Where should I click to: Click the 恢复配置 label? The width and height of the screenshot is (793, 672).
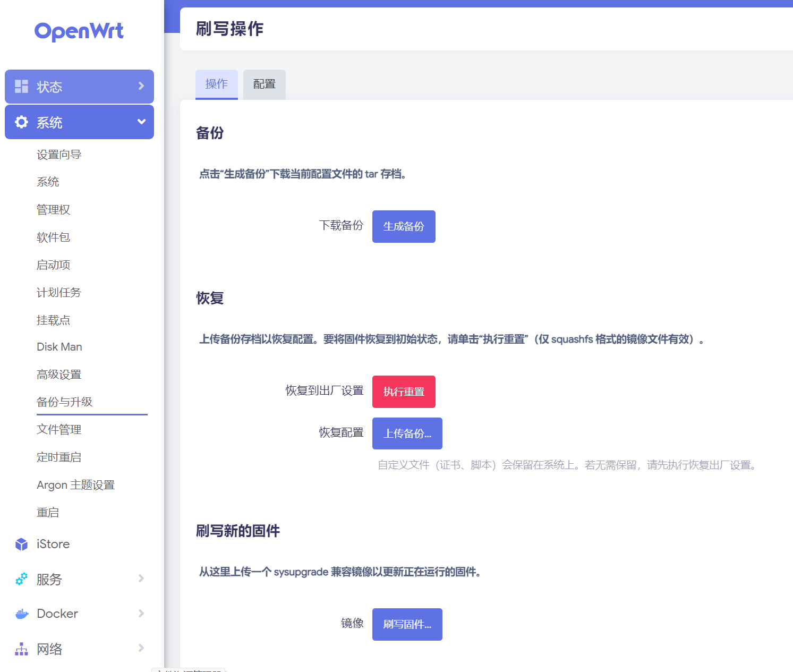(x=341, y=432)
